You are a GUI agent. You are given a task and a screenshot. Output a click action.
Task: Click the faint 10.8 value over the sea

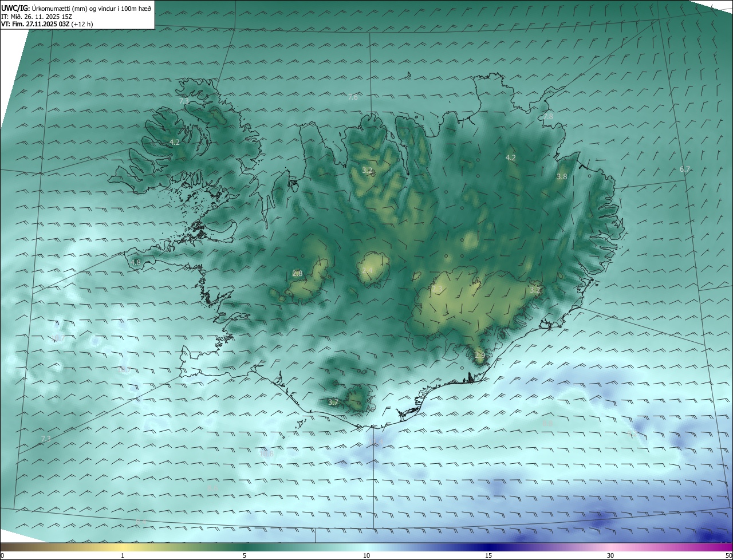click(x=266, y=453)
